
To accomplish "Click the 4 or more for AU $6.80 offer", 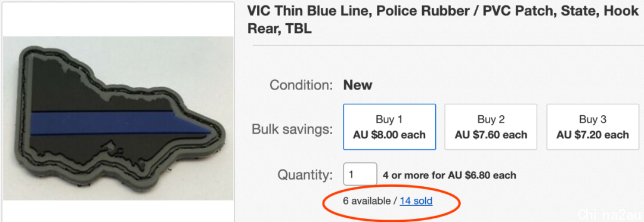I will coord(450,175).
